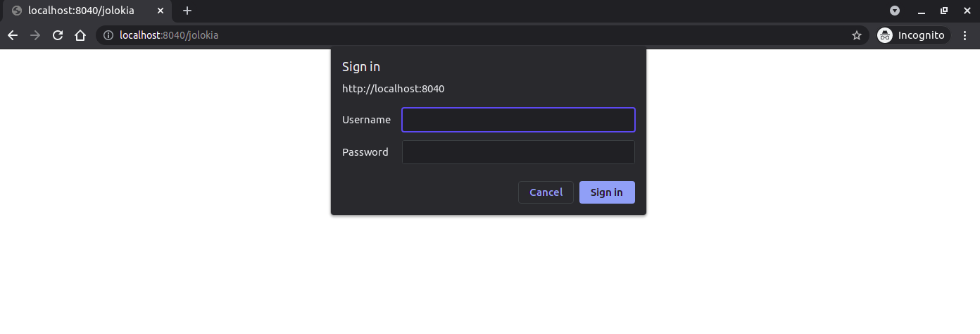The height and width of the screenshot is (334, 980).
Task: Expand the tab search dropdown arrow
Action: pos(895,11)
